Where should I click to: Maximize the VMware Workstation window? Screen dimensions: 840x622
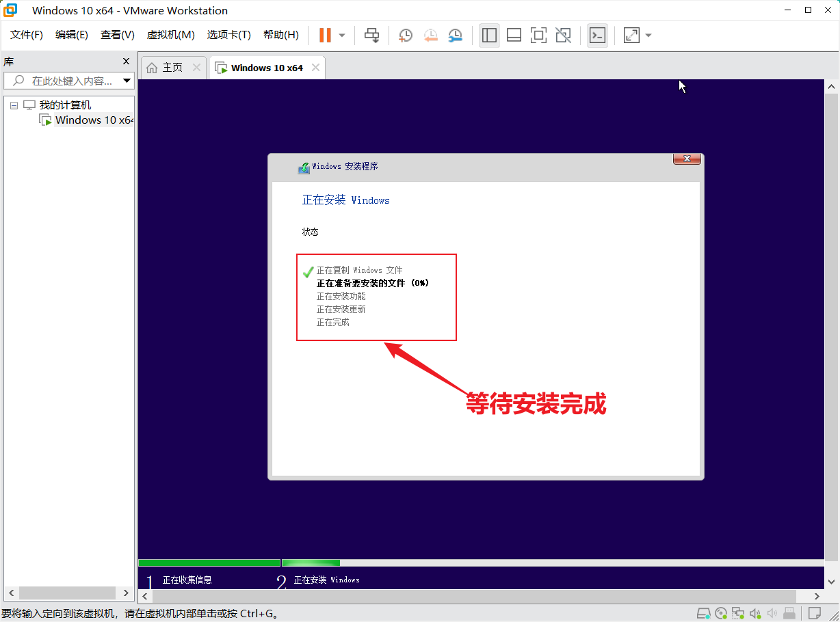point(808,10)
